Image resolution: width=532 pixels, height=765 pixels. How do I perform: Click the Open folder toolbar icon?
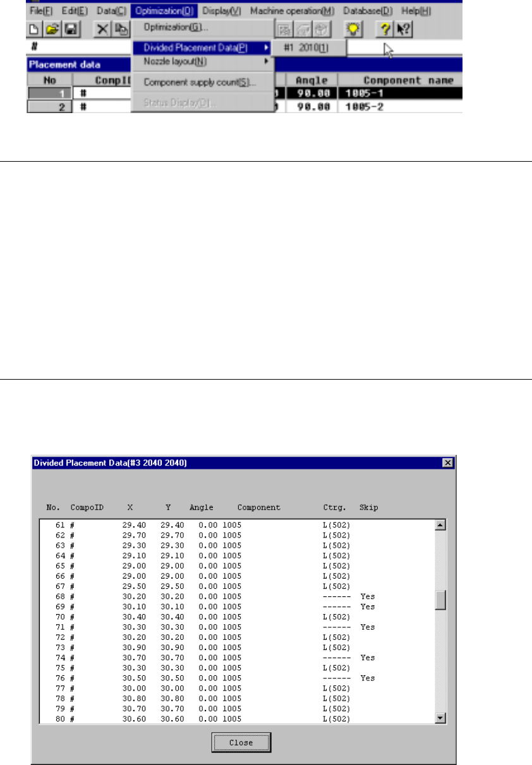pyautogui.click(x=51, y=28)
